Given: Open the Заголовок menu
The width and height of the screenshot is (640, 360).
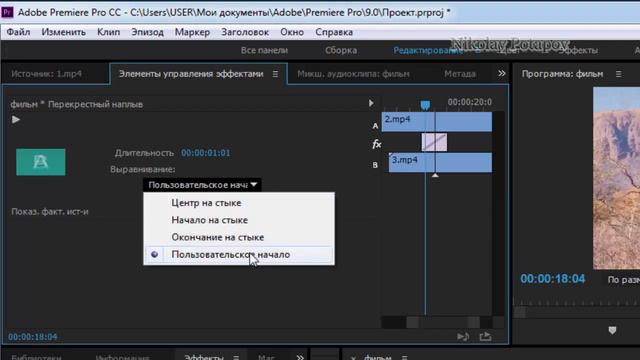Looking at the screenshot, I should (x=245, y=32).
